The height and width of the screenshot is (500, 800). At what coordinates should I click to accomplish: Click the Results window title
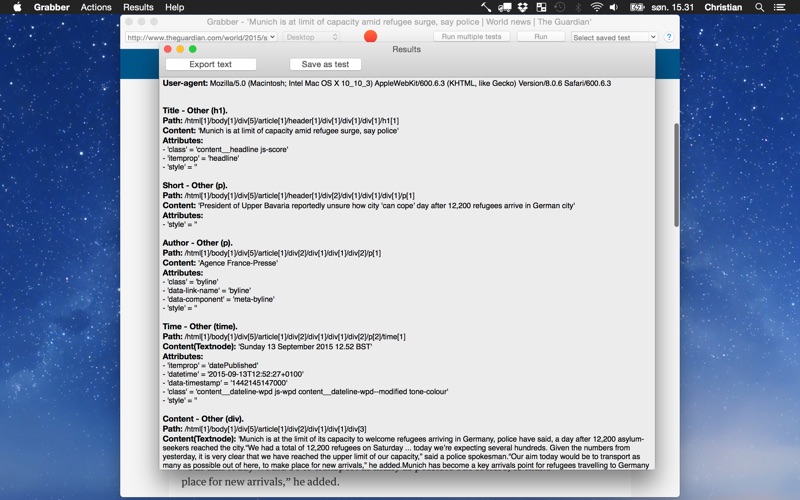click(x=407, y=49)
